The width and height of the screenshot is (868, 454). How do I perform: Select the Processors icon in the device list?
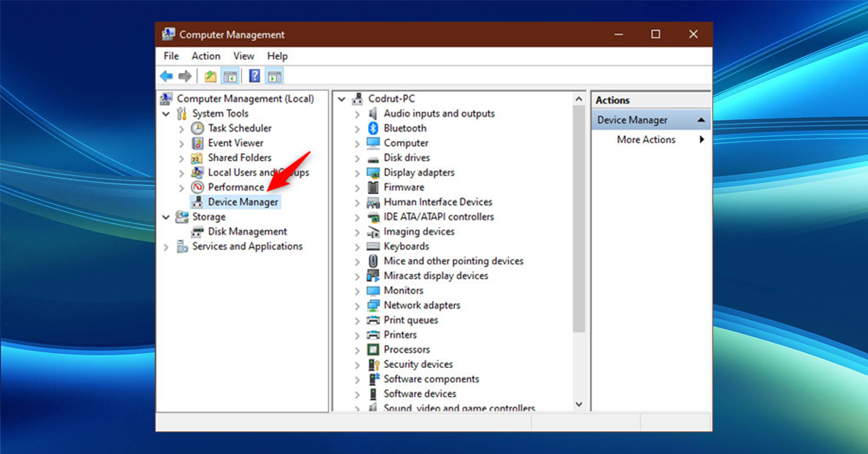(375, 349)
